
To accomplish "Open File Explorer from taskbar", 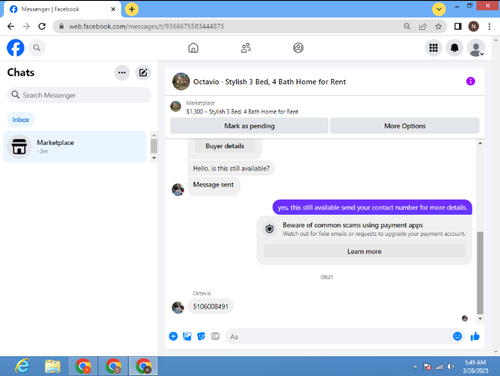I will click(x=53, y=366).
